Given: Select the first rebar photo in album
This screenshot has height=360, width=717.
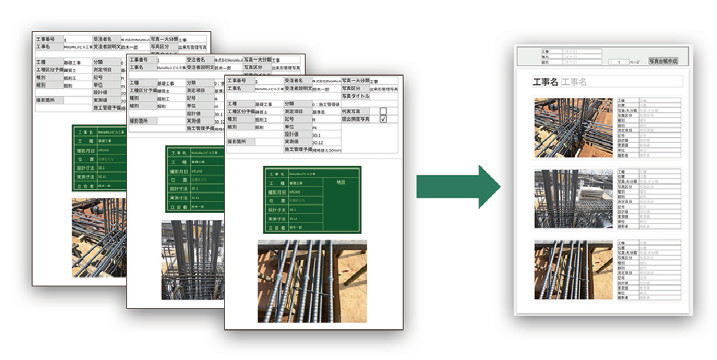Looking at the screenshot, I should (573, 128).
